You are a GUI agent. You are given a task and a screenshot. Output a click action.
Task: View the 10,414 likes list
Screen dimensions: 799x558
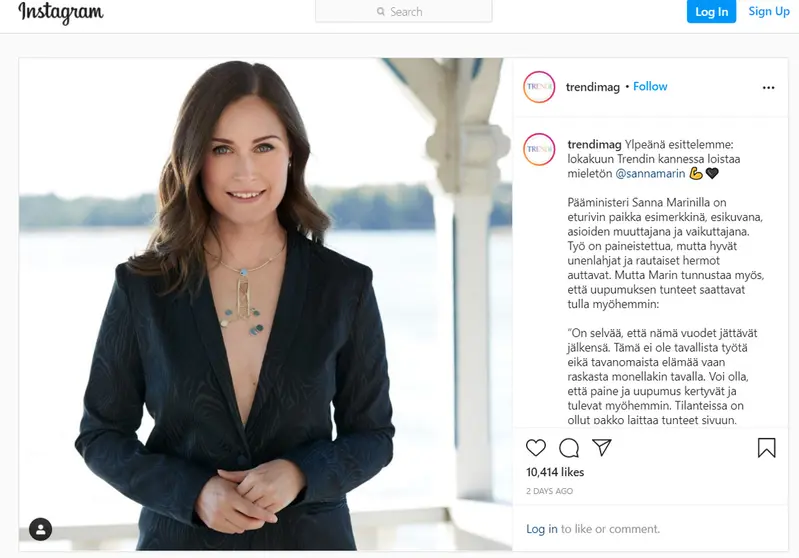(555, 472)
